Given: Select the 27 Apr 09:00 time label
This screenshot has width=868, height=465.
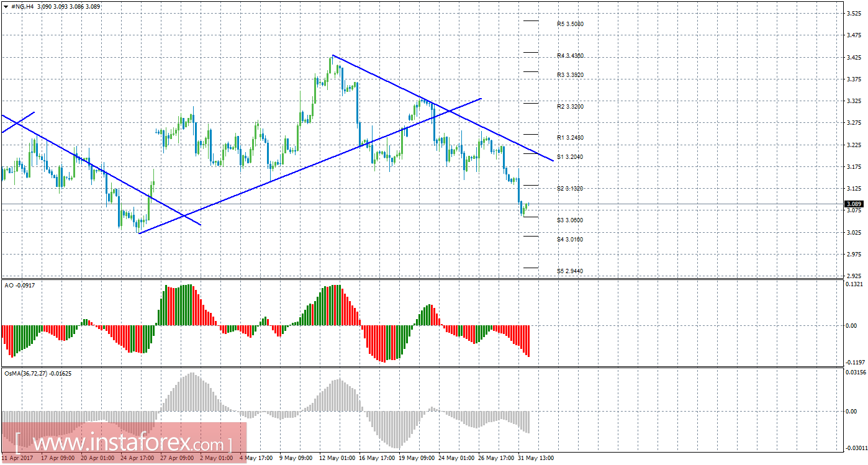Looking at the screenshot, I should pyautogui.click(x=178, y=459).
